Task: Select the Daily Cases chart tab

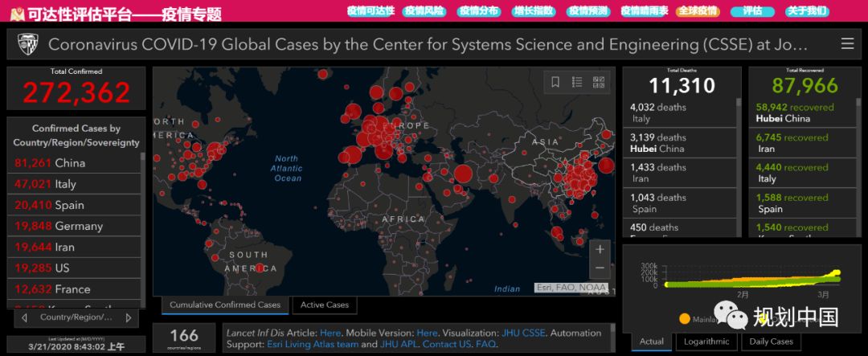Action: 771,342
